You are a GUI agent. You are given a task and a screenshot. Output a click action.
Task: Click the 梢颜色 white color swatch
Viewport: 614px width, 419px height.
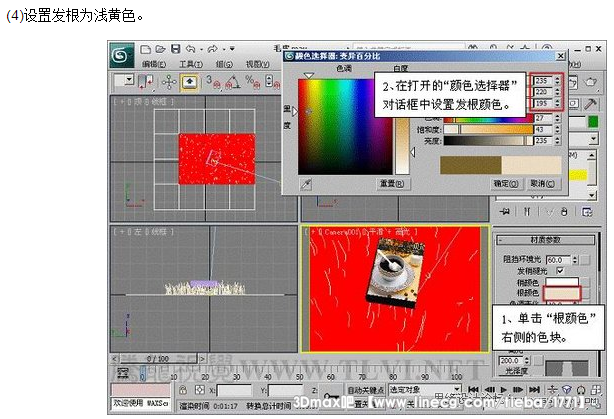click(562, 282)
